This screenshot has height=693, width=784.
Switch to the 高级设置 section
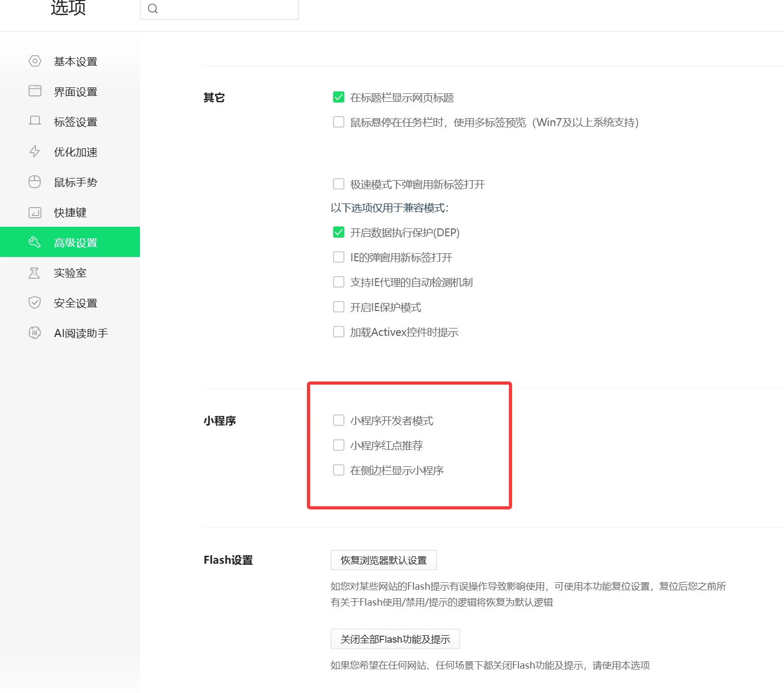[75, 242]
